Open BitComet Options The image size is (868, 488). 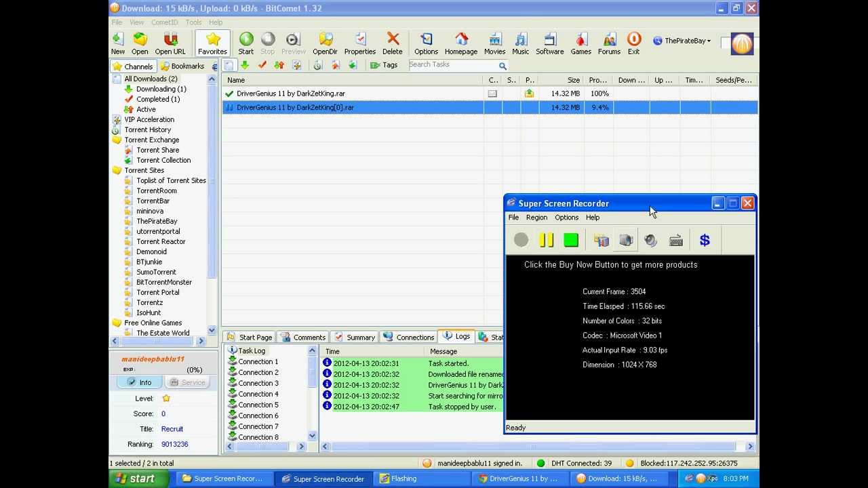click(426, 43)
